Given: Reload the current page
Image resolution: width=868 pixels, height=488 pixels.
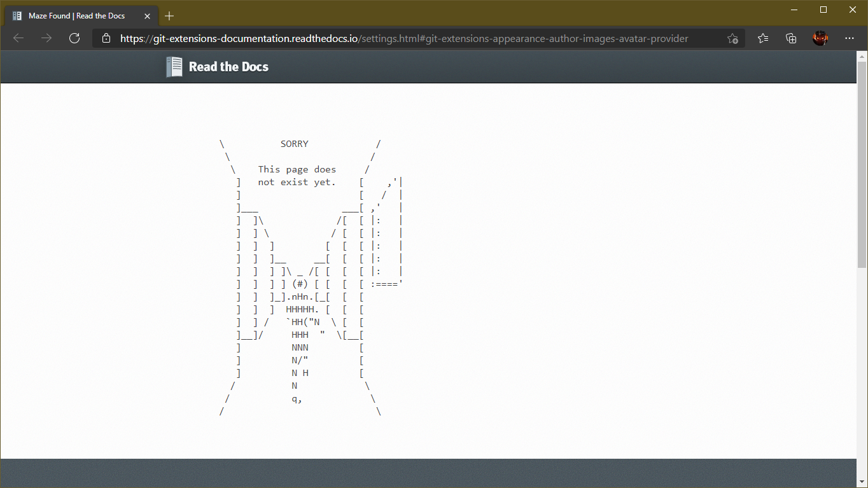Looking at the screenshot, I should [x=74, y=38].
